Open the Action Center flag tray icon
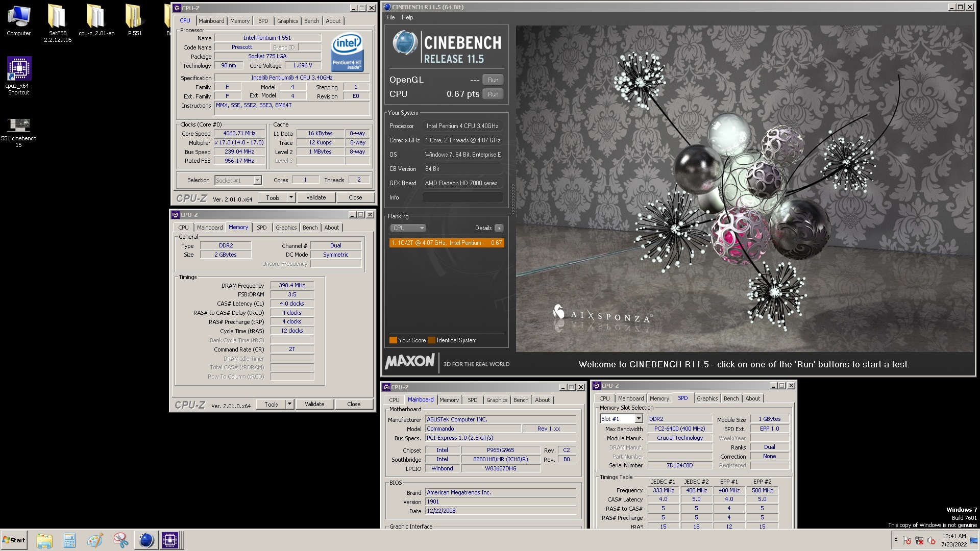Viewport: 980px width, 551px height. 906,540
